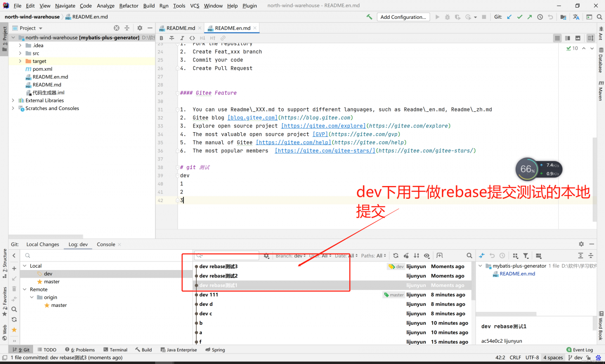Image resolution: width=605 pixels, height=364 pixels.
Task: Toggle eye view options in Git log
Action: point(427,256)
